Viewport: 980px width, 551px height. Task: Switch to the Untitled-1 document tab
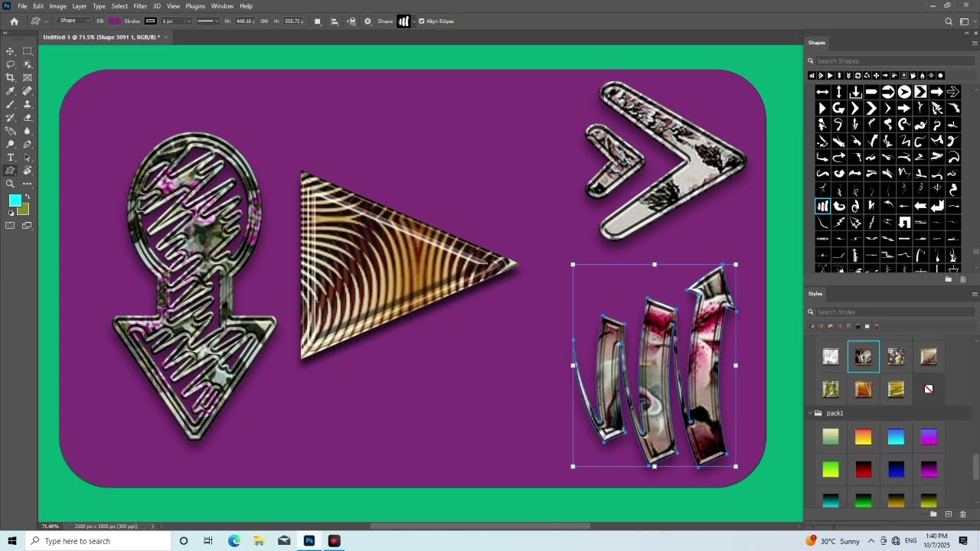coord(102,37)
